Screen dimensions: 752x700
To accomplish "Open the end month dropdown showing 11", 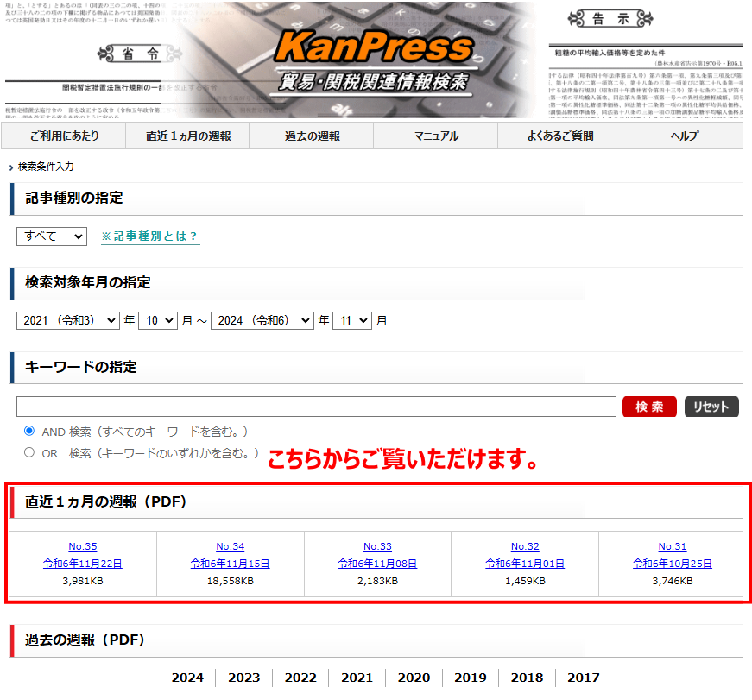I will click(352, 320).
